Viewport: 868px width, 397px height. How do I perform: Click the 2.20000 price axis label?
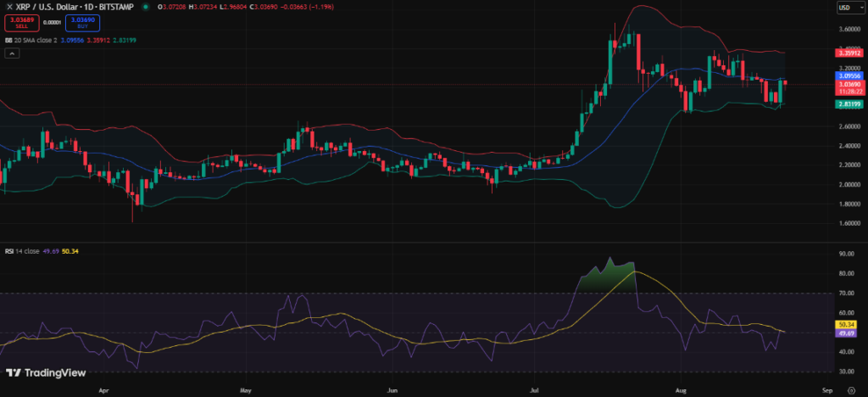point(849,165)
